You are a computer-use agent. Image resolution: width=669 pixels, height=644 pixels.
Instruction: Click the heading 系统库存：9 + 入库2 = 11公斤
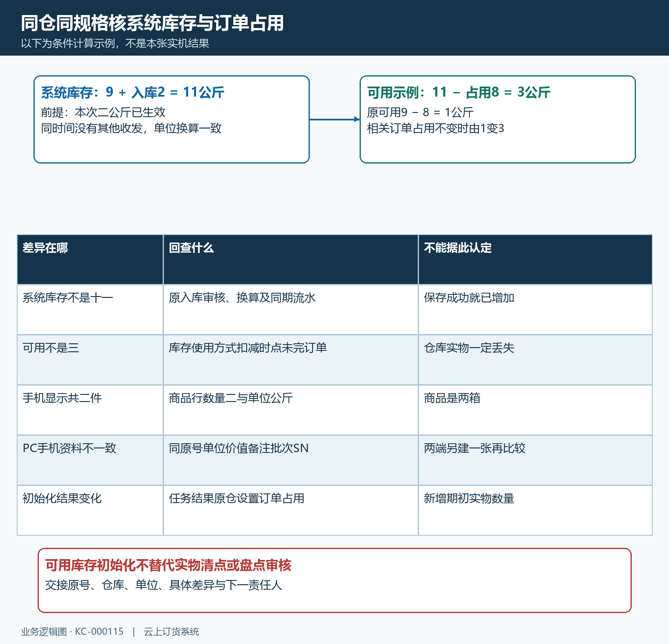point(133,92)
